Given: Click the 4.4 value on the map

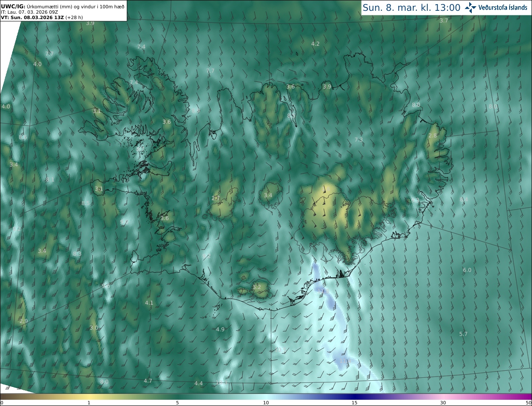Looking at the screenshot, I should click(199, 384).
